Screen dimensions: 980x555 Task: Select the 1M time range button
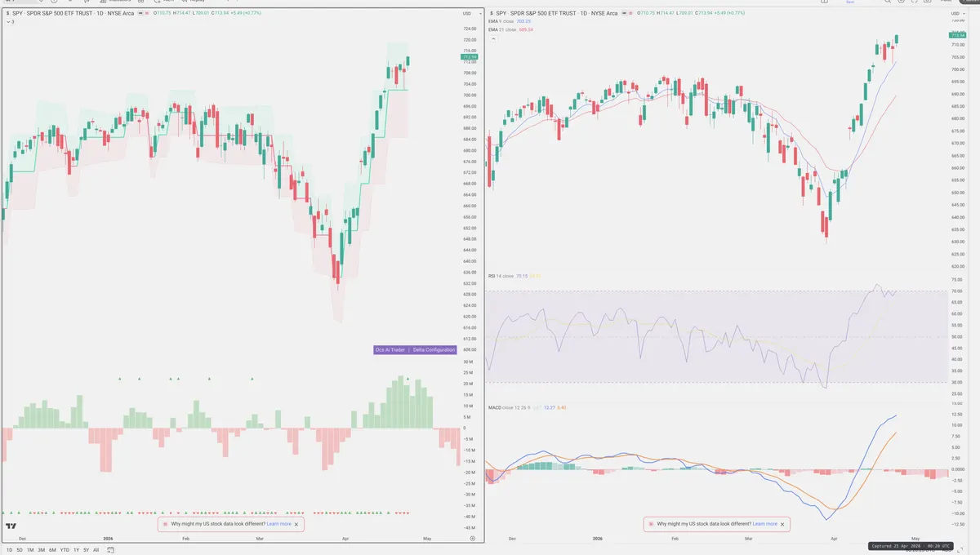click(x=30, y=550)
